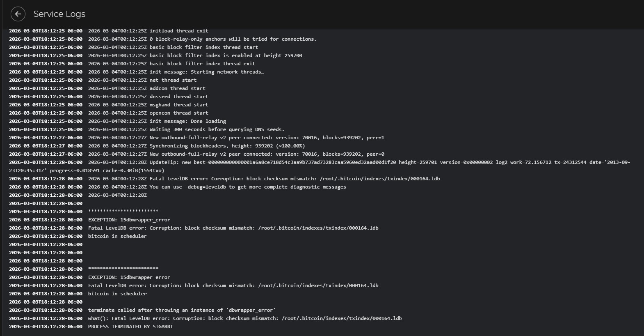Viewport: 644px width, 336px height.
Task: Select the "enabled at height 259700" log line
Action: [x=226, y=55]
